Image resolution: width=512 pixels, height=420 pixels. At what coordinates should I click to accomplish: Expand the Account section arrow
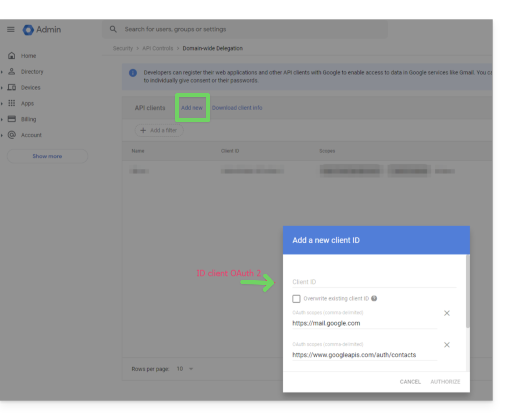(2, 135)
